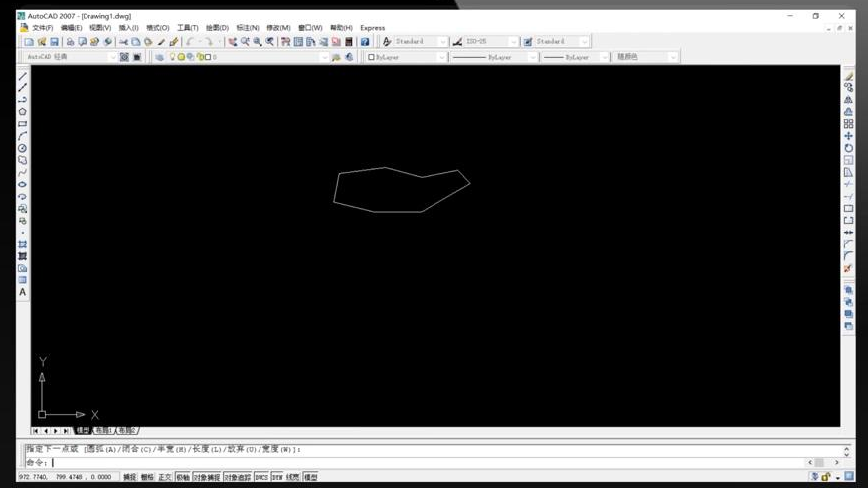The image size is (868, 488).
Task: Select the Circle draw tool
Action: click(x=22, y=148)
